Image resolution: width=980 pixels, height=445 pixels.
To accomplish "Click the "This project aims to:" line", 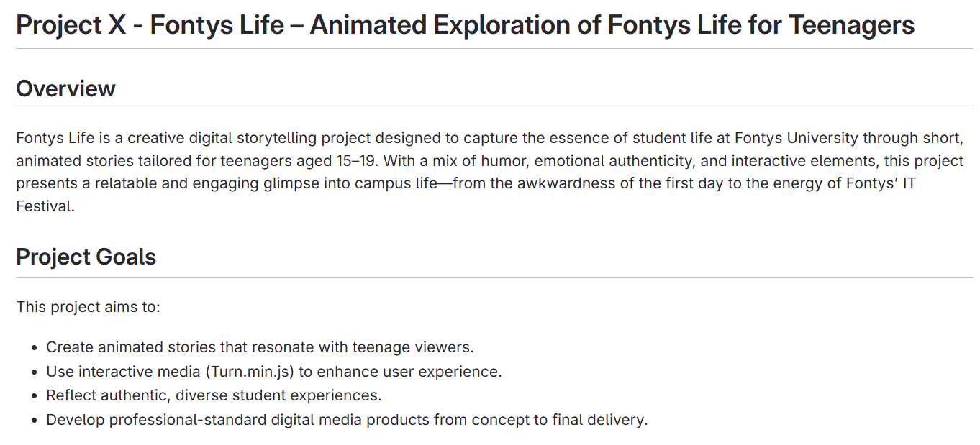I will point(88,307).
